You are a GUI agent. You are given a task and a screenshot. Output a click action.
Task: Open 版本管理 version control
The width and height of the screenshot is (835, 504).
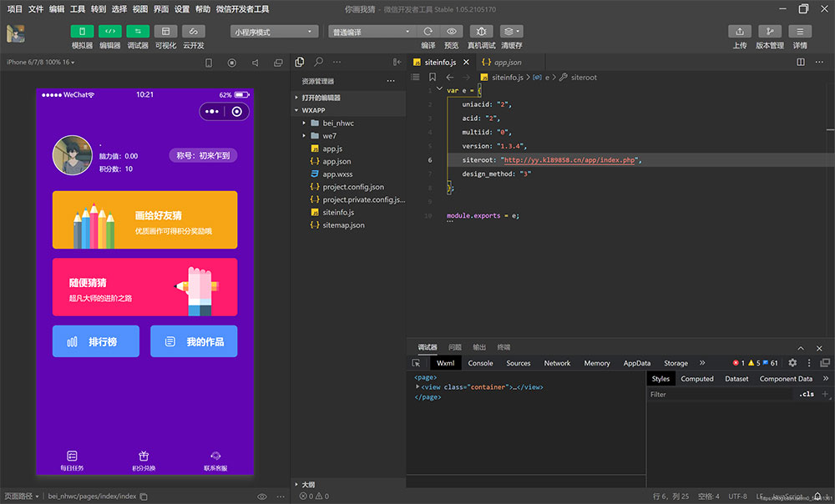pos(769,32)
